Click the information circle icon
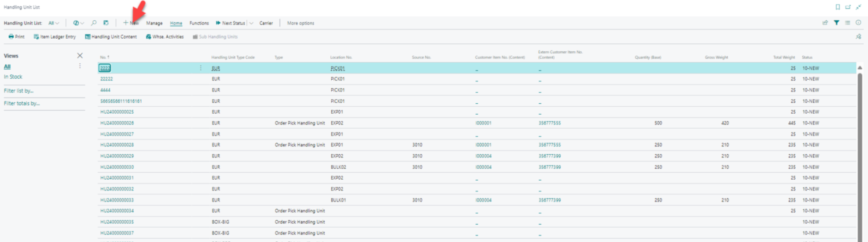Viewport: 868px width, 242px height. coord(858,23)
